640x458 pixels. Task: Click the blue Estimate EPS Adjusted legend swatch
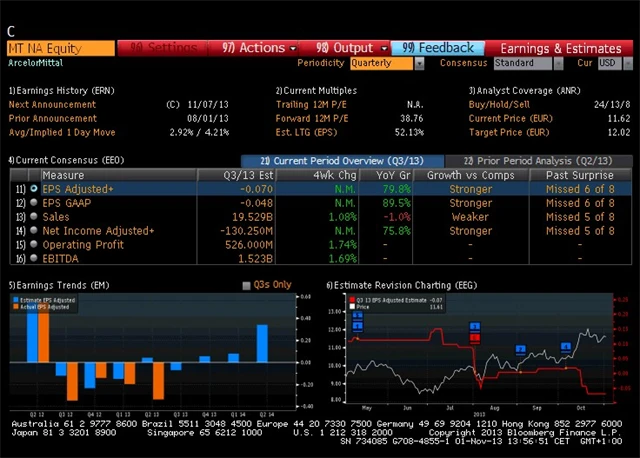click(16, 300)
